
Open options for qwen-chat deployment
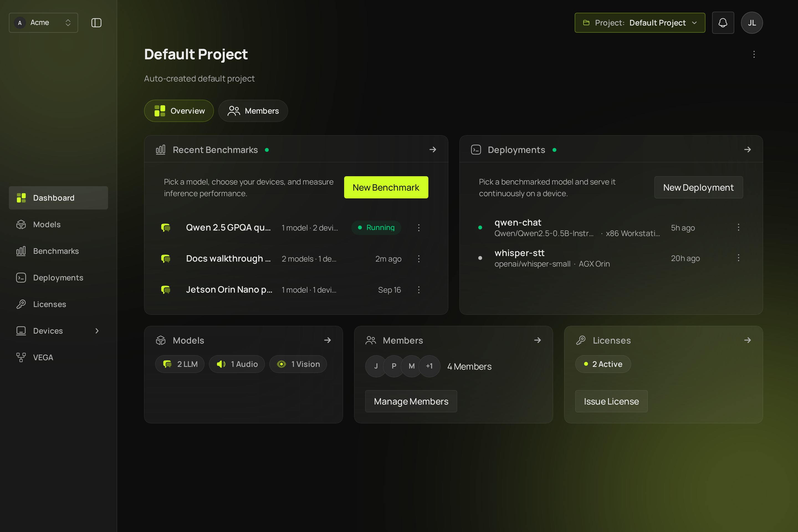[x=738, y=227]
